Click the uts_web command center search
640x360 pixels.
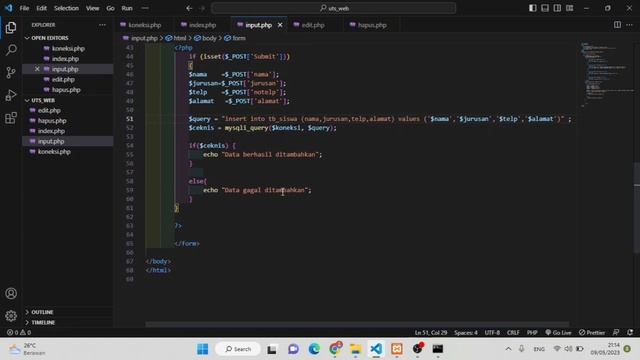click(333, 8)
